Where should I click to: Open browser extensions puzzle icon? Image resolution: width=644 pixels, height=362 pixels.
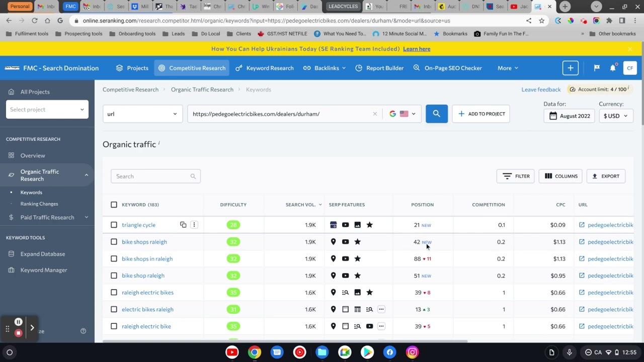click(x=609, y=21)
